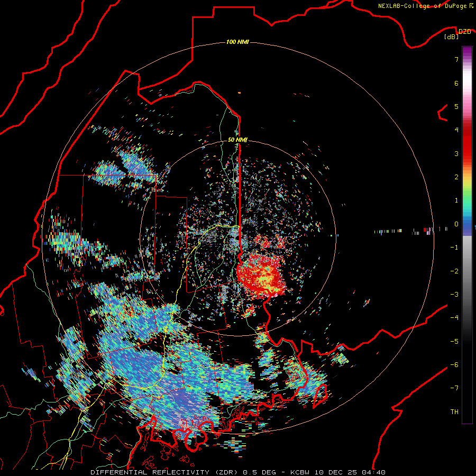Click the ZDR color scale bar
The image size is (476, 476).
(x=467, y=235)
